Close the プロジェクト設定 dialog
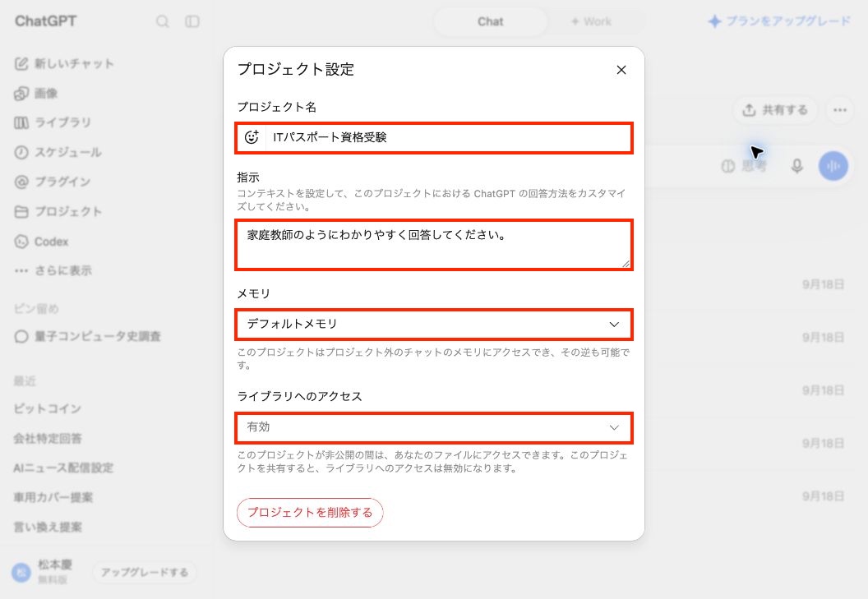Viewport: 868px width, 599px height. 621,70
